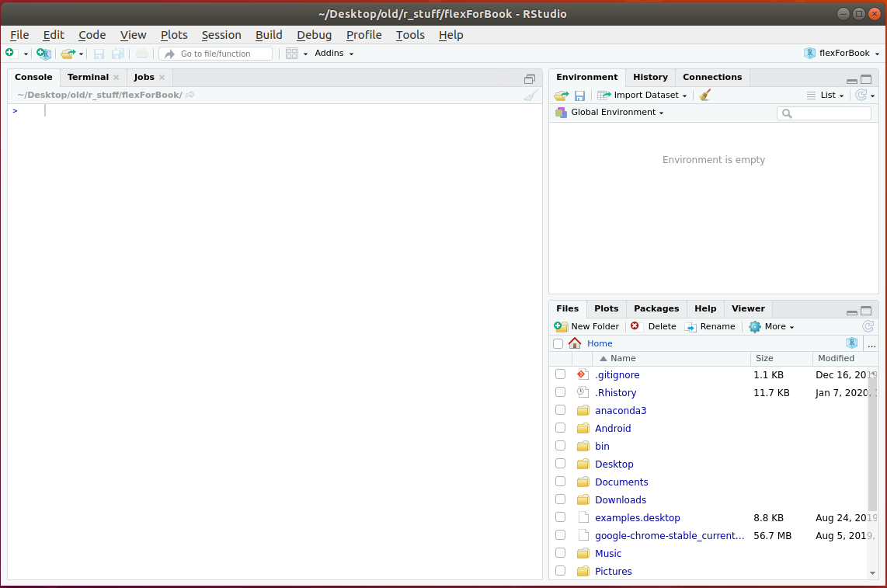Screen dimensions: 887x588
Task: Open the New File dropdown arrow
Action: (x=26, y=54)
